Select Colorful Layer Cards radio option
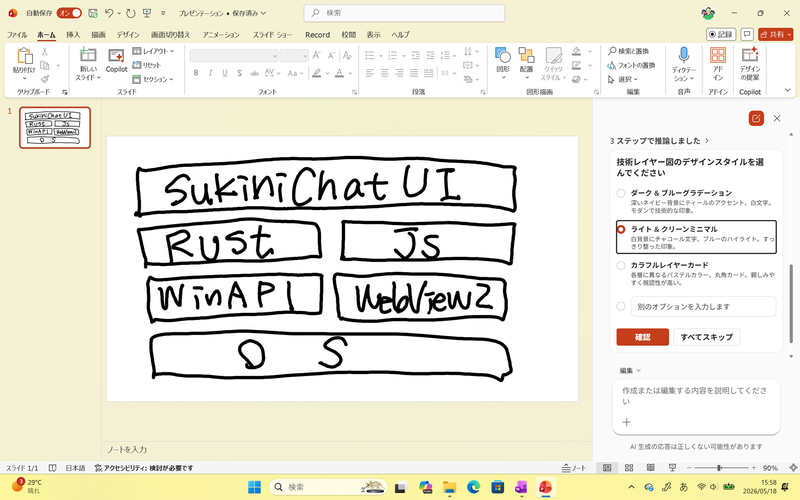This screenshot has height=500, width=800. [x=621, y=265]
